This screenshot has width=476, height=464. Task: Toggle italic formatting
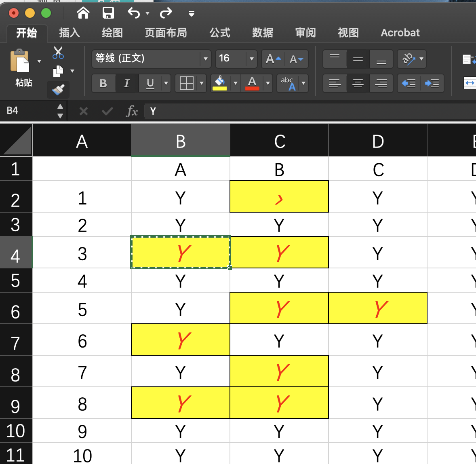pos(126,83)
